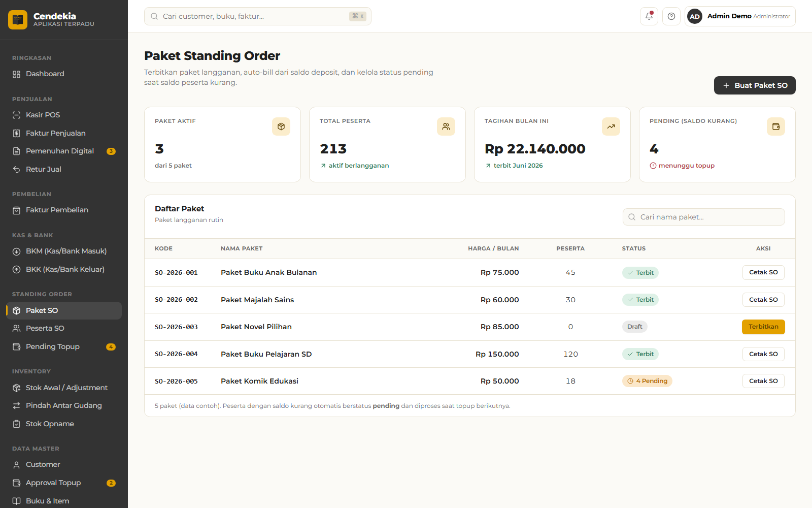The height and width of the screenshot is (508, 812).
Task: Click the AD avatar circle
Action: pyautogui.click(x=695, y=16)
